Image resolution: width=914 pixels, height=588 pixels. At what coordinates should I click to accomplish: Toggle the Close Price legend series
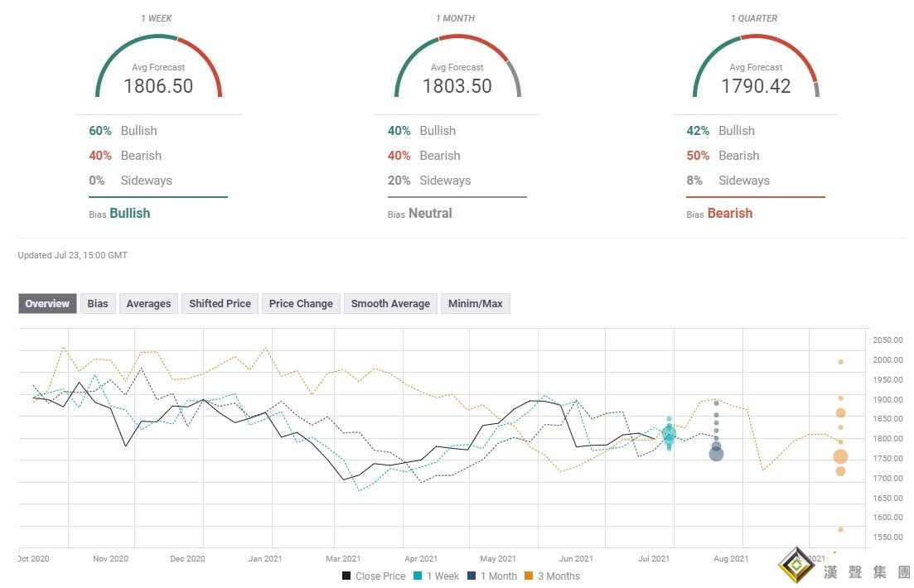pyautogui.click(x=374, y=576)
